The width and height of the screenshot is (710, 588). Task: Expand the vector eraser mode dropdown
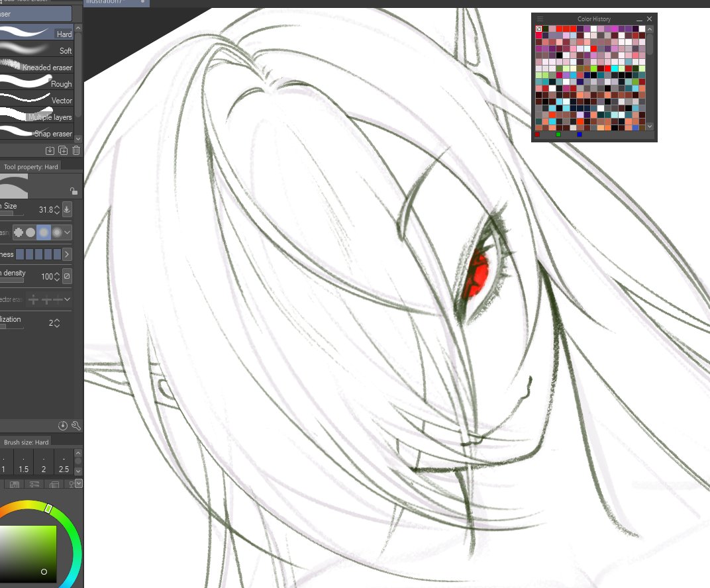[68, 299]
